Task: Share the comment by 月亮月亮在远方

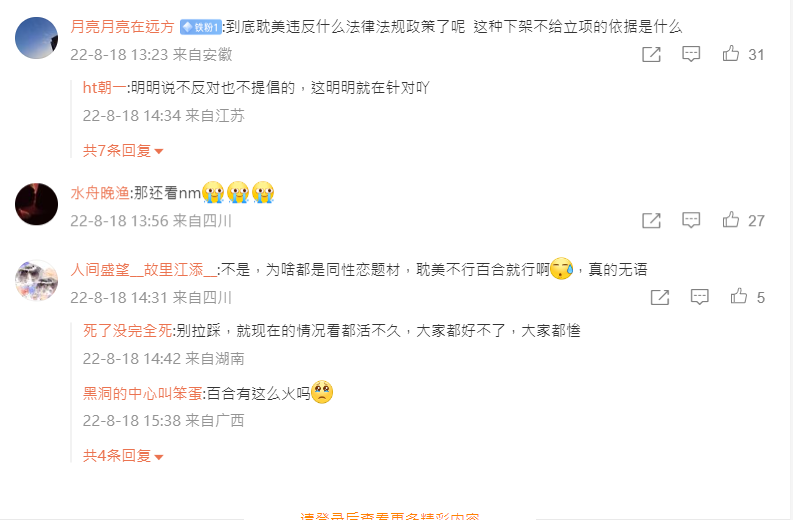Action: (651, 54)
